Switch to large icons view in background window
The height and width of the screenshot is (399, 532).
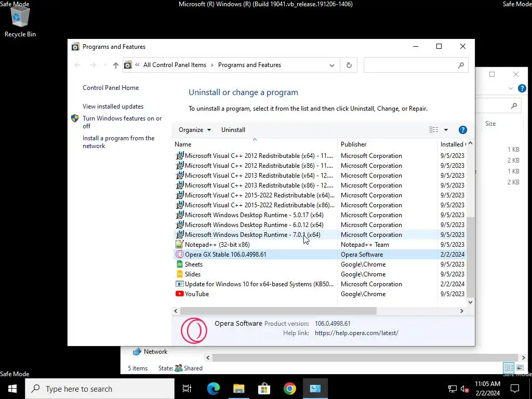[520, 368]
